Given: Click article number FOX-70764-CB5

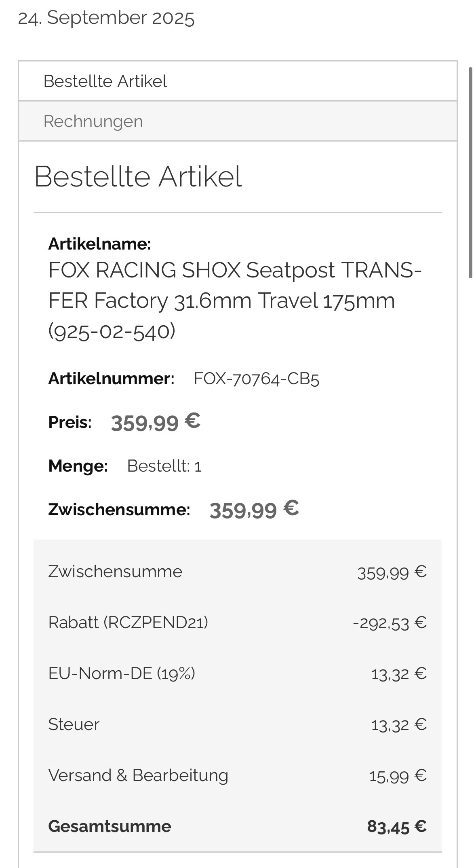Looking at the screenshot, I should pyautogui.click(x=256, y=379).
